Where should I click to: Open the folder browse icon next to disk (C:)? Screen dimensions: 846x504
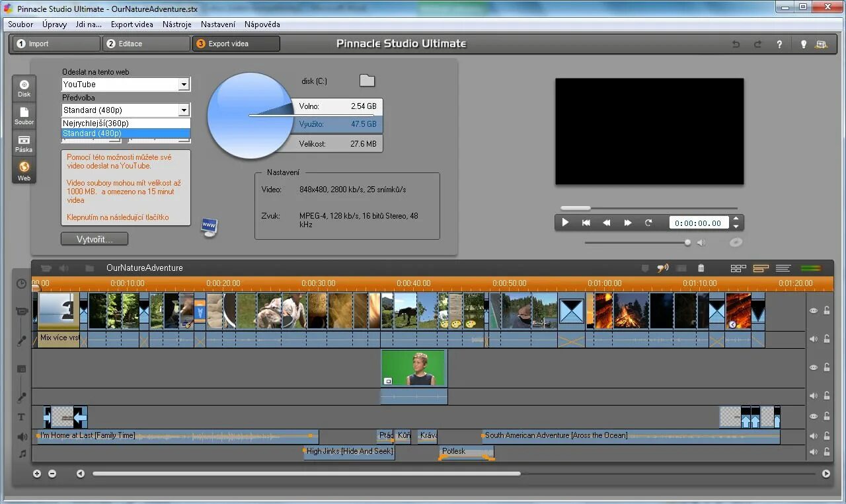pos(367,81)
